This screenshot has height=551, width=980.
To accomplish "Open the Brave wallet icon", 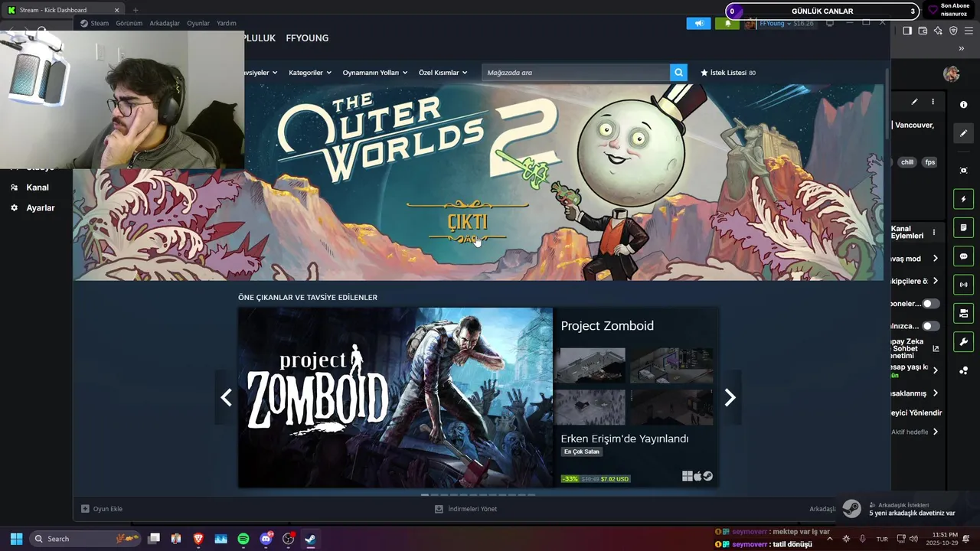I will pos(923,31).
